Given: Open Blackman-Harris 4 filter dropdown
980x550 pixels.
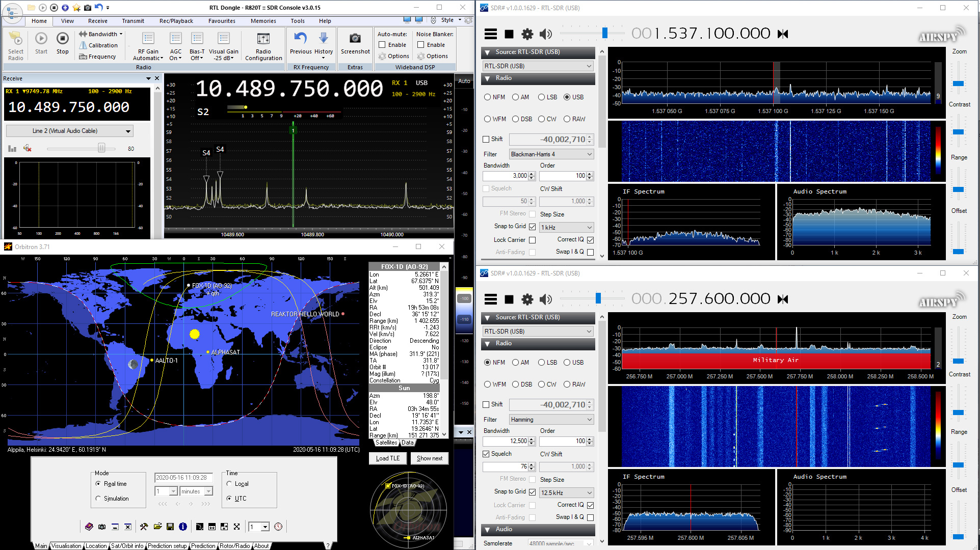Looking at the screenshot, I should (551, 154).
